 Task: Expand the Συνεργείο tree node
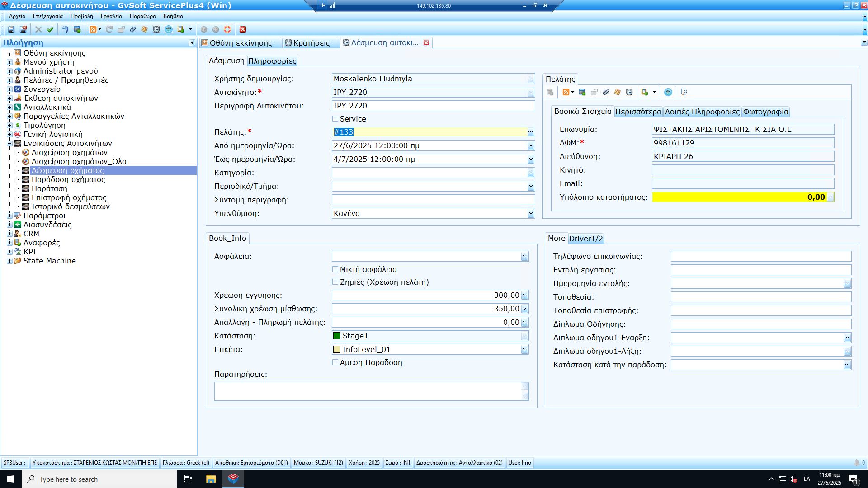(x=9, y=89)
